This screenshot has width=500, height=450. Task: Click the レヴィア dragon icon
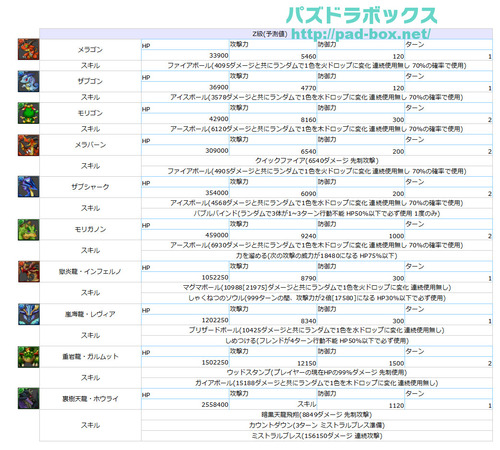28,314
